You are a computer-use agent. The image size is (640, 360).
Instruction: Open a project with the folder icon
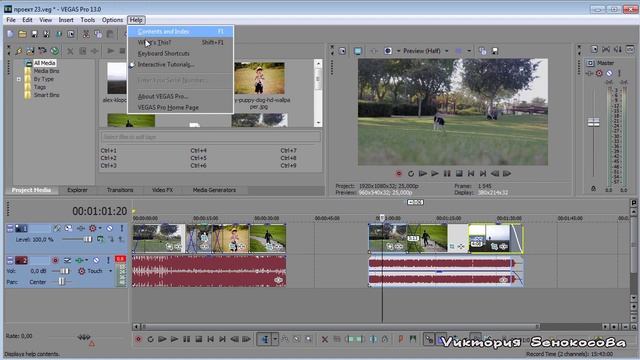pyautogui.click(x=22, y=34)
